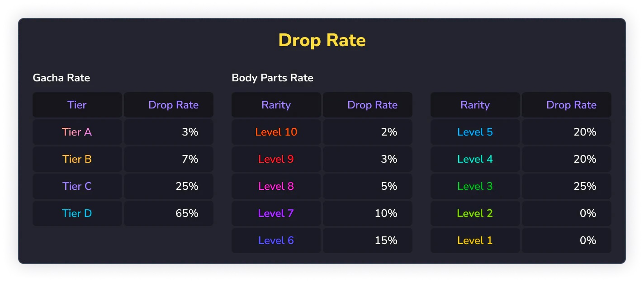This screenshot has width=644, height=282.
Task: Click the Level 10 rarity cell
Action: click(x=276, y=132)
